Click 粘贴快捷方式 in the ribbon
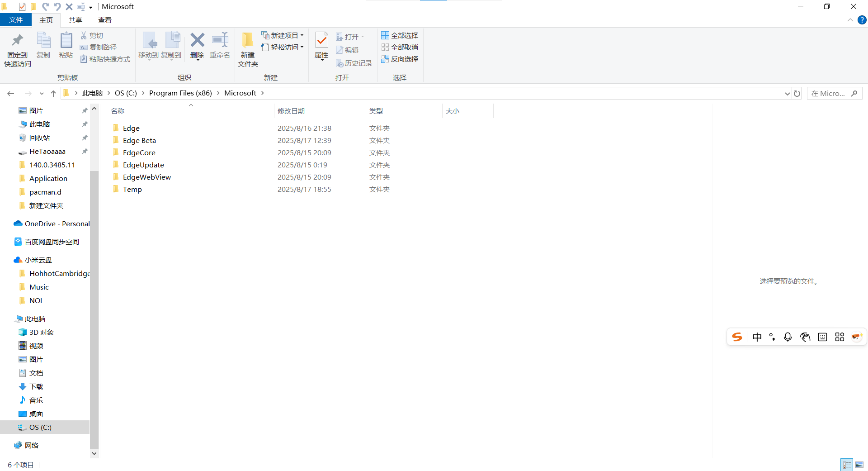The height and width of the screenshot is (471, 868). 105,59
